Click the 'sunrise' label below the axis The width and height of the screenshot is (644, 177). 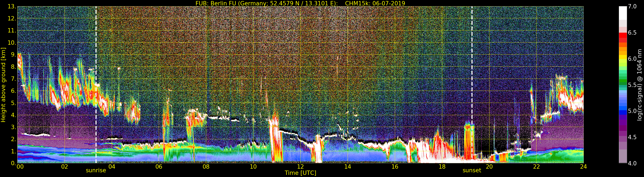96,171
